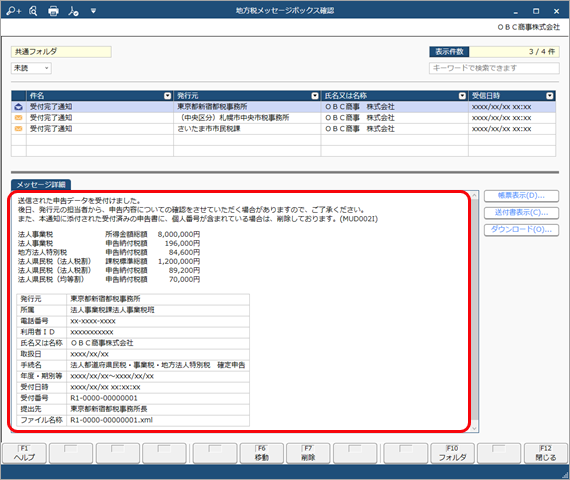Viewport: 570px width, 480px height.
Task: Click the F7 削除 function key button
Action: point(308,453)
